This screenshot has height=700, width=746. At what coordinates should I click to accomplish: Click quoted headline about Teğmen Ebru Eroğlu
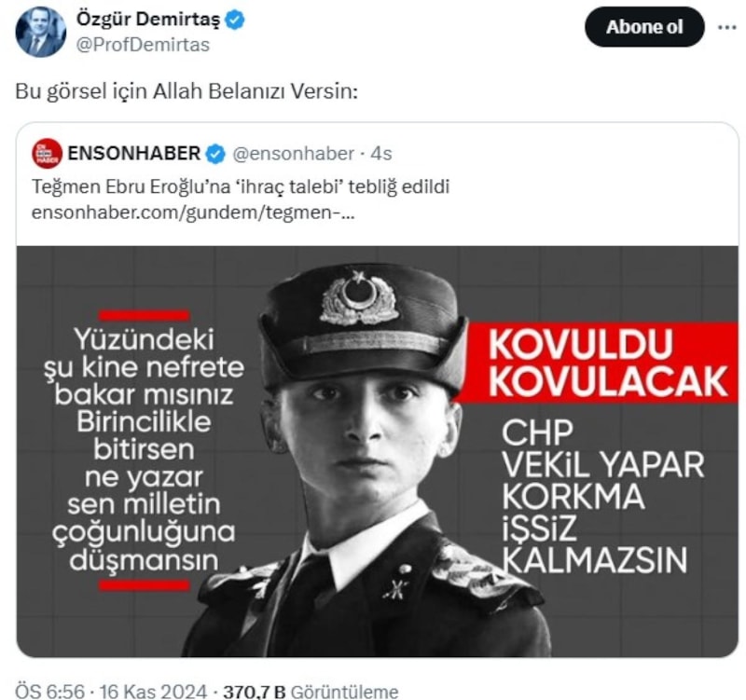(241, 187)
